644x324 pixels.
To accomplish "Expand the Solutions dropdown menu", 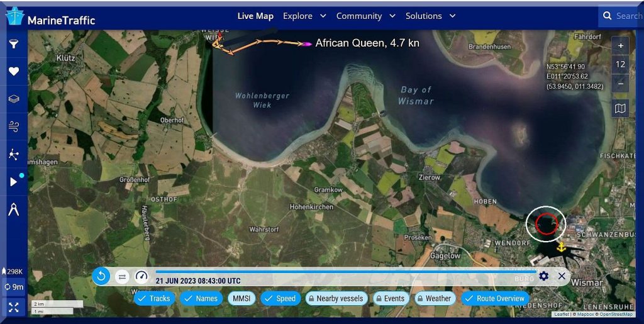I will coord(430,16).
